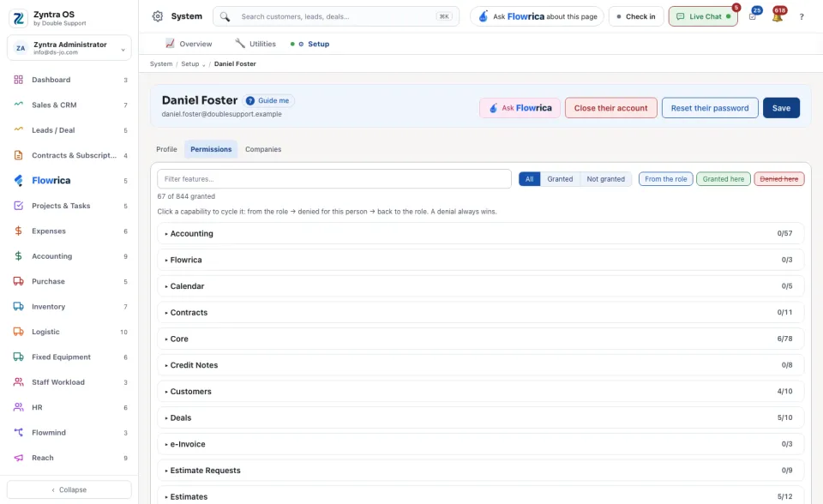Open Contracts & Subscriptions sidebar icon
The image size is (823, 504).
tap(18, 155)
